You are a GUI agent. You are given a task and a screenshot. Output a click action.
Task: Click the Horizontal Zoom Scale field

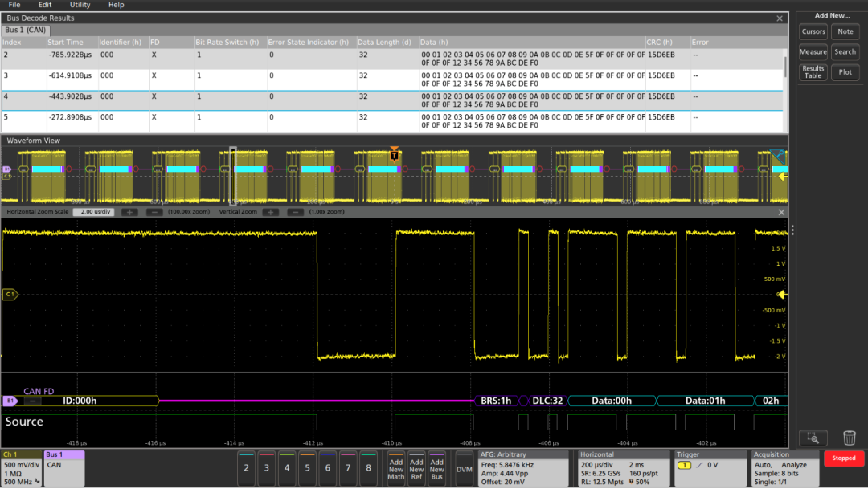click(94, 212)
